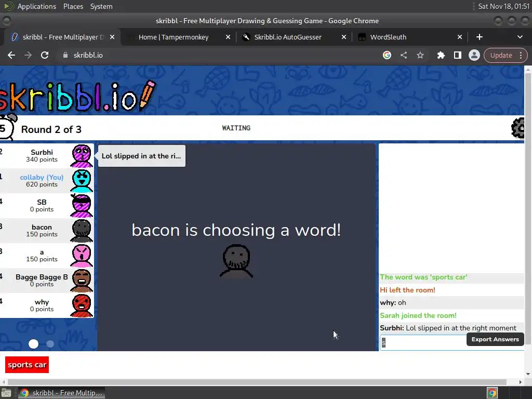Click 'The word was sports car' message

[x=423, y=277]
